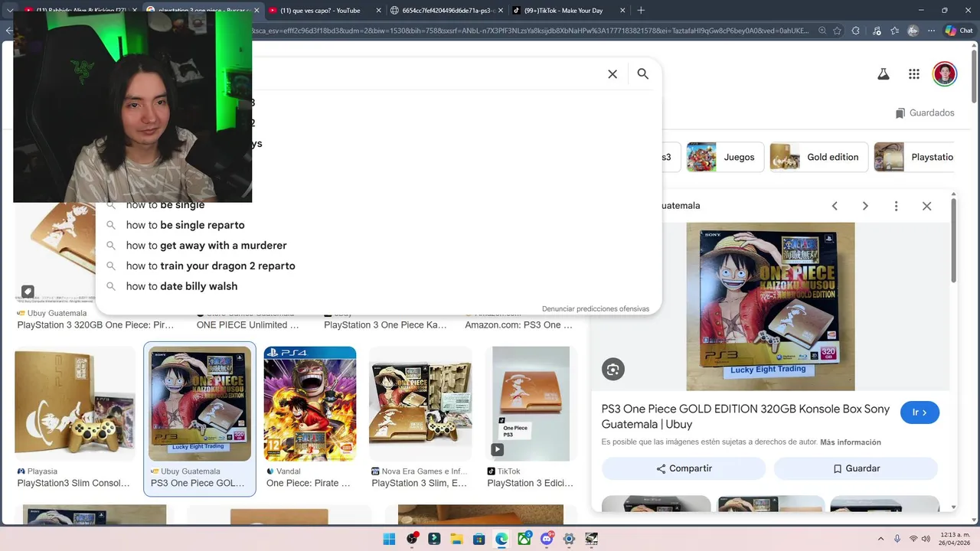Open the Windows Start menu
Screen dimensions: 980x551
pyautogui.click(x=389, y=539)
